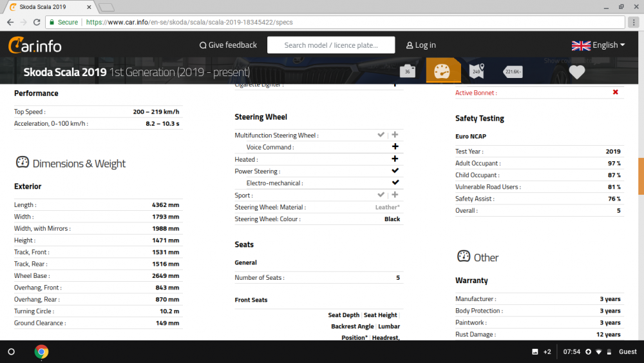The image size is (644, 363).
Task: Click the Active Bonnet red cross
Action: coord(615,92)
